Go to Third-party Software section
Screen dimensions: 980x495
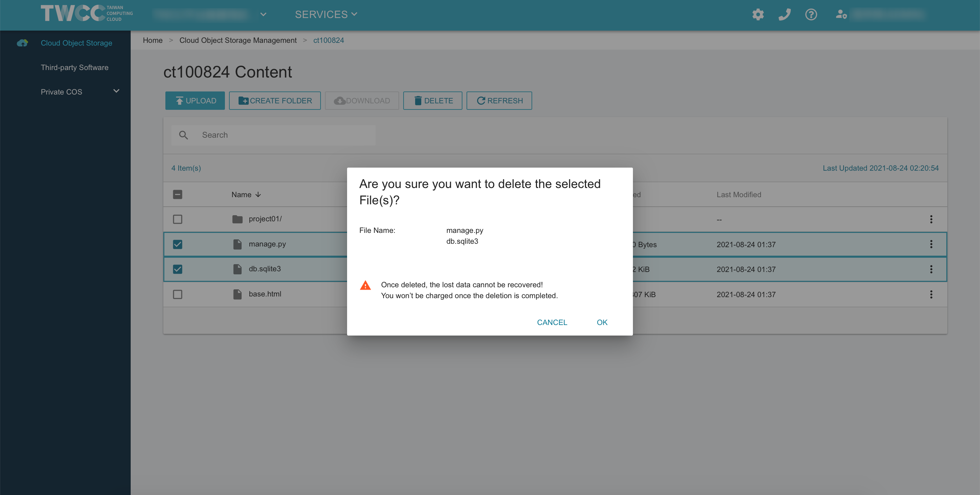[75, 67]
